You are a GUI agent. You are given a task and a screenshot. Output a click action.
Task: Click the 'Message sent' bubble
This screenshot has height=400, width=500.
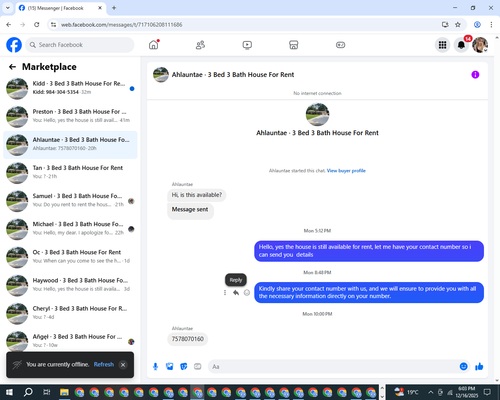(x=190, y=210)
